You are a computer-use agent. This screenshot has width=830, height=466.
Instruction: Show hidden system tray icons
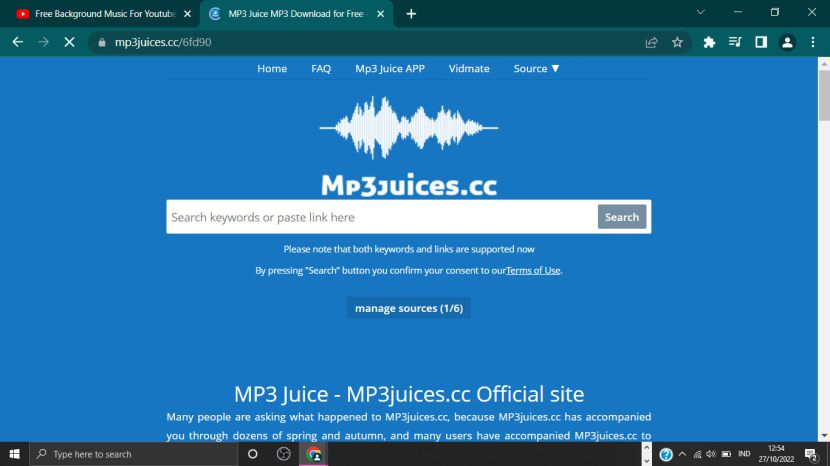click(682, 454)
